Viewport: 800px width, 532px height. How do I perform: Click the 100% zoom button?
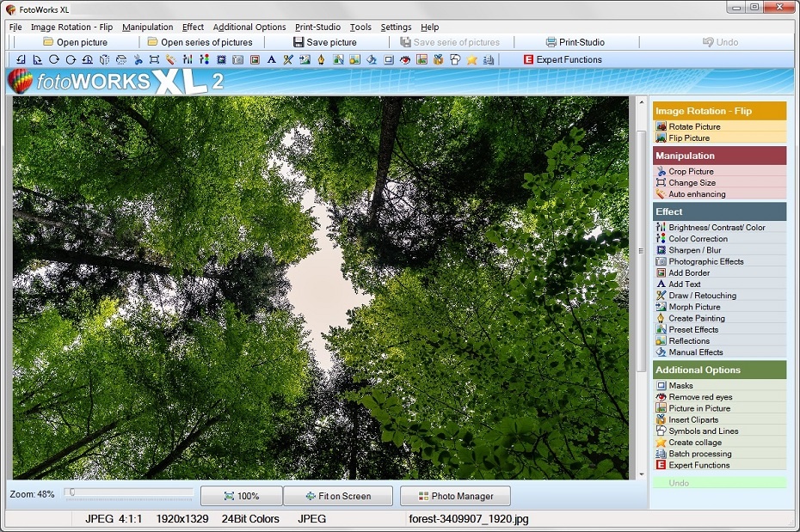point(242,496)
